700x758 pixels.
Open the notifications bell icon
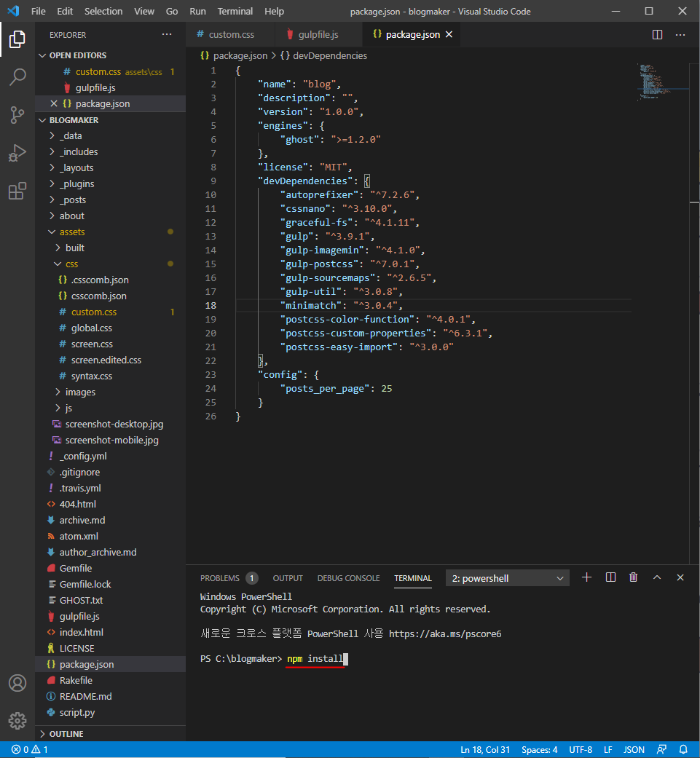click(683, 749)
